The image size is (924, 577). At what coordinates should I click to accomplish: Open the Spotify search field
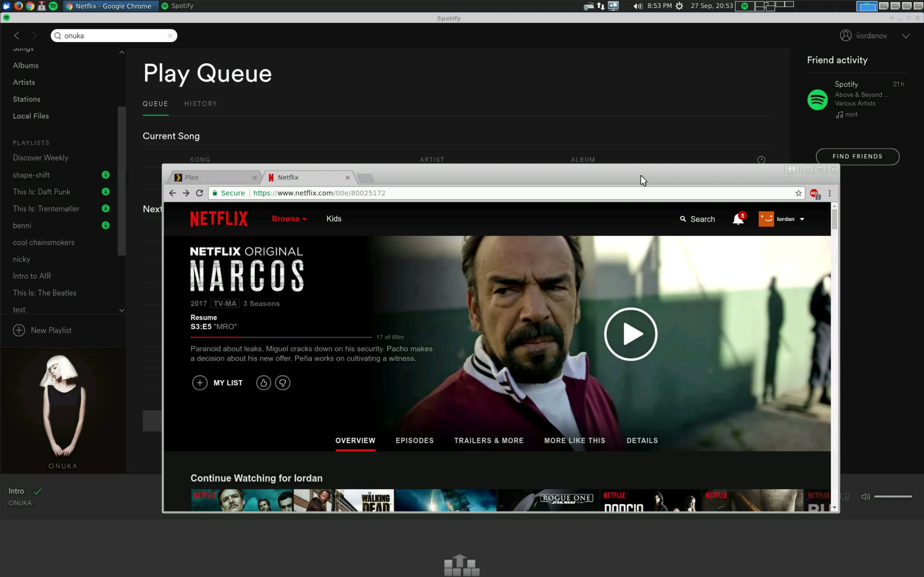[114, 35]
